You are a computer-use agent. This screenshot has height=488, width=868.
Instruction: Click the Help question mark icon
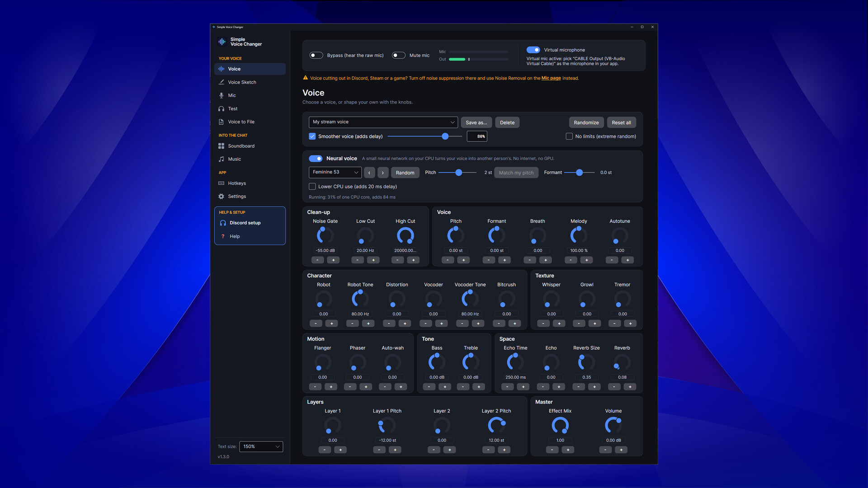click(223, 236)
